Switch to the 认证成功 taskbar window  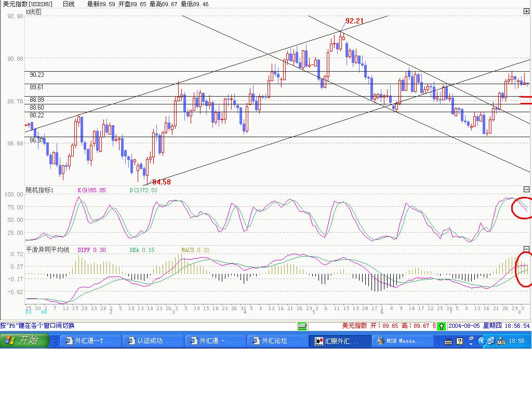pyautogui.click(x=153, y=341)
